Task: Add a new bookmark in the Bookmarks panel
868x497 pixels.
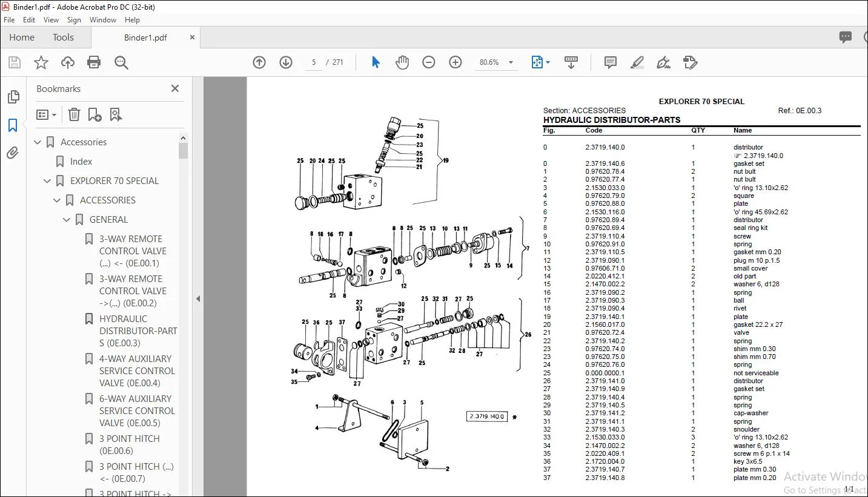Action: [x=95, y=114]
